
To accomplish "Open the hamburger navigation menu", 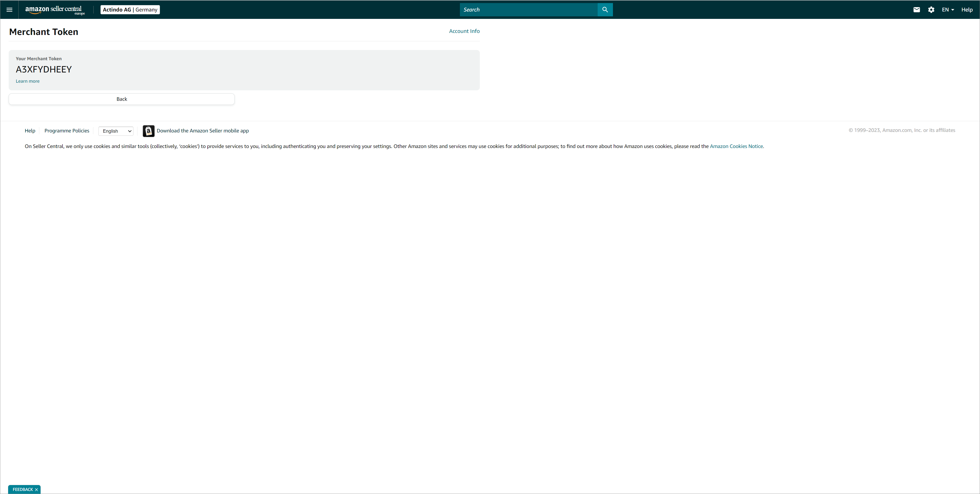I will 9,9.
